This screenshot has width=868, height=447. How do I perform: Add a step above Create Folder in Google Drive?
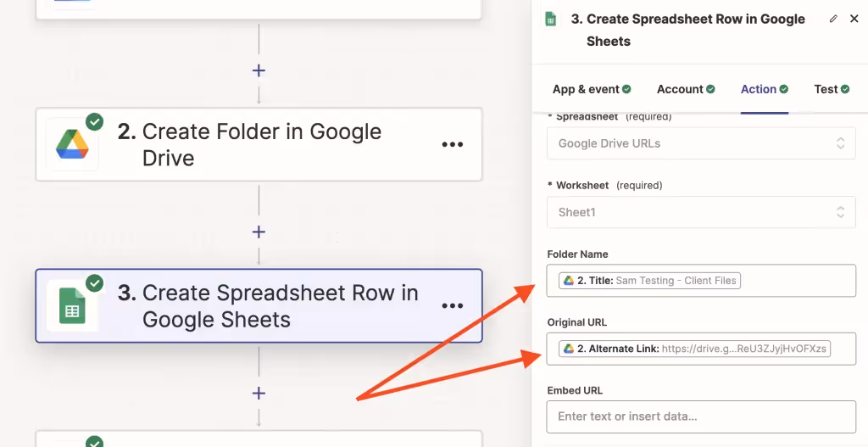click(259, 70)
